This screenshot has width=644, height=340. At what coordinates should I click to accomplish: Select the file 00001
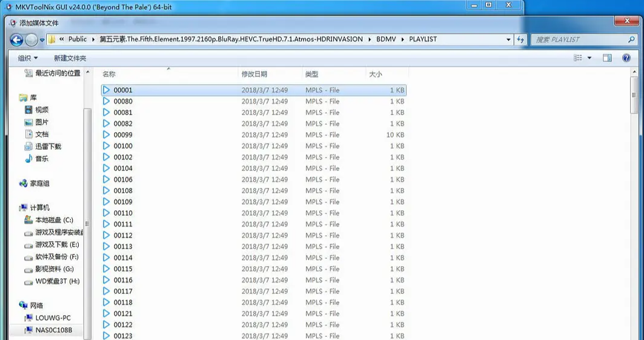tap(253, 90)
